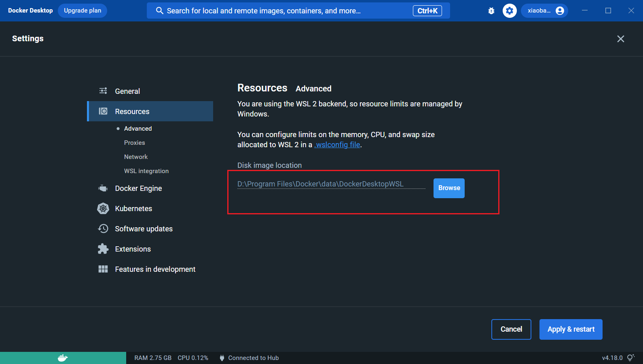Click the Software updates clock icon
This screenshot has width=643, height=364.
pyautogui.click(x=103, y=229)
